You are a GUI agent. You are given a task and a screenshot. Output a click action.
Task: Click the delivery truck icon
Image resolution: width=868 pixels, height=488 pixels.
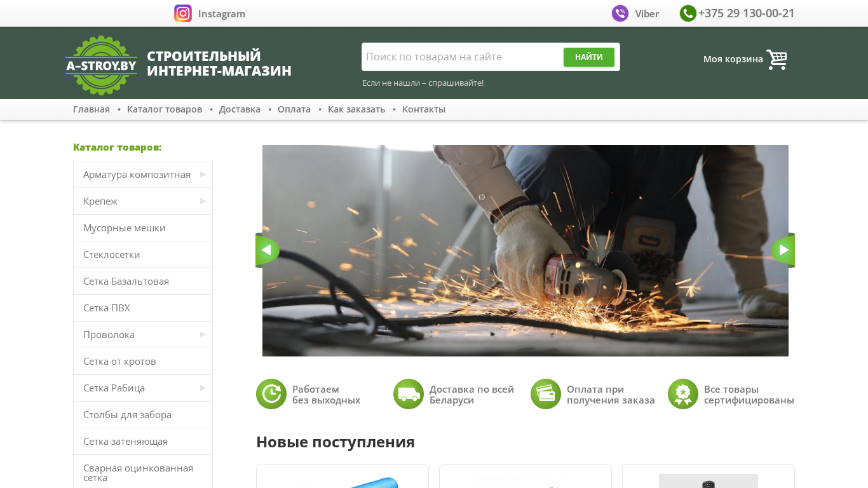point(409,394)
